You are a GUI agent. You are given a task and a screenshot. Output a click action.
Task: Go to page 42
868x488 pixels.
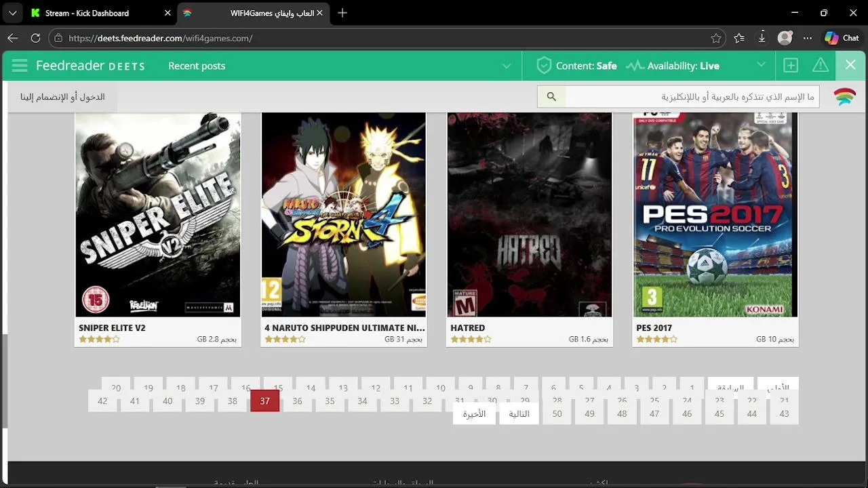[x=102, y=401]
